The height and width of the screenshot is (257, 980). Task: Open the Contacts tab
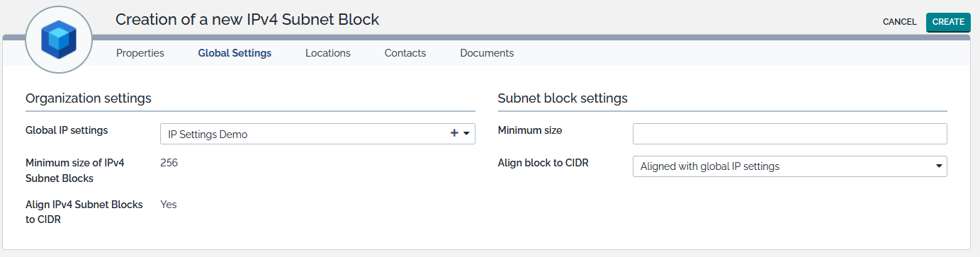pyautogui.click(x=405, y=53)
